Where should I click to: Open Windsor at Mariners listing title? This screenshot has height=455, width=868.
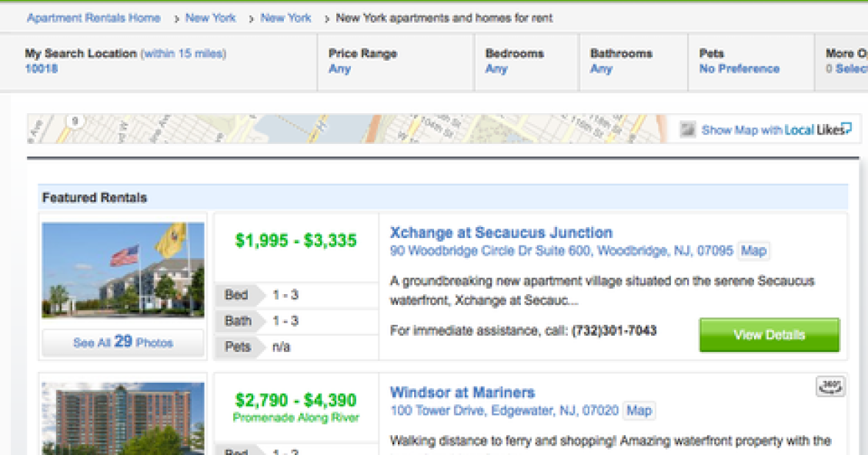(462, 393)
